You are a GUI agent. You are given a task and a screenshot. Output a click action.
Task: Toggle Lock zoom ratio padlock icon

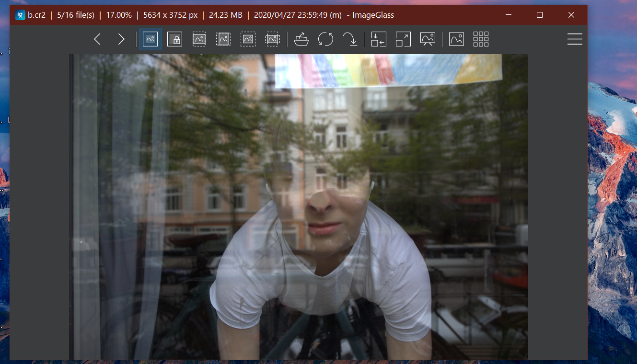174,39
